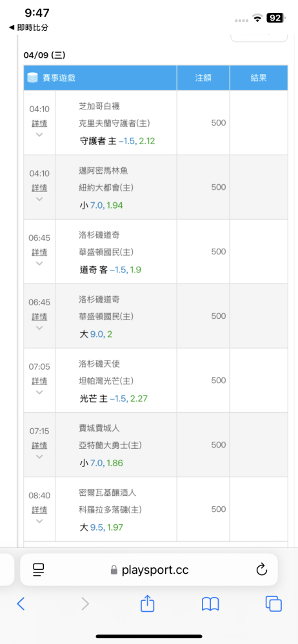Select the 大 9.0 道奇 over bet row
Viewport: 298px width, 644px height.
tap(155, 316)
